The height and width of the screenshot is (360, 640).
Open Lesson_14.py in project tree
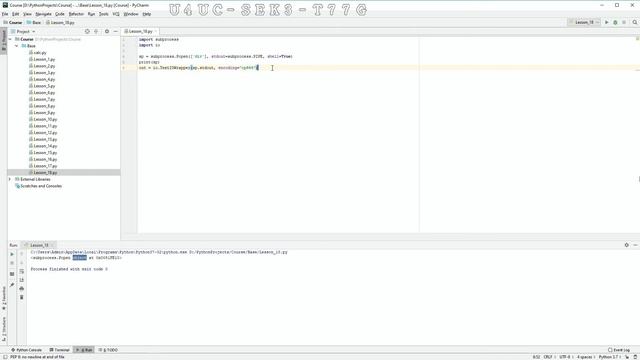pos(43,146)
